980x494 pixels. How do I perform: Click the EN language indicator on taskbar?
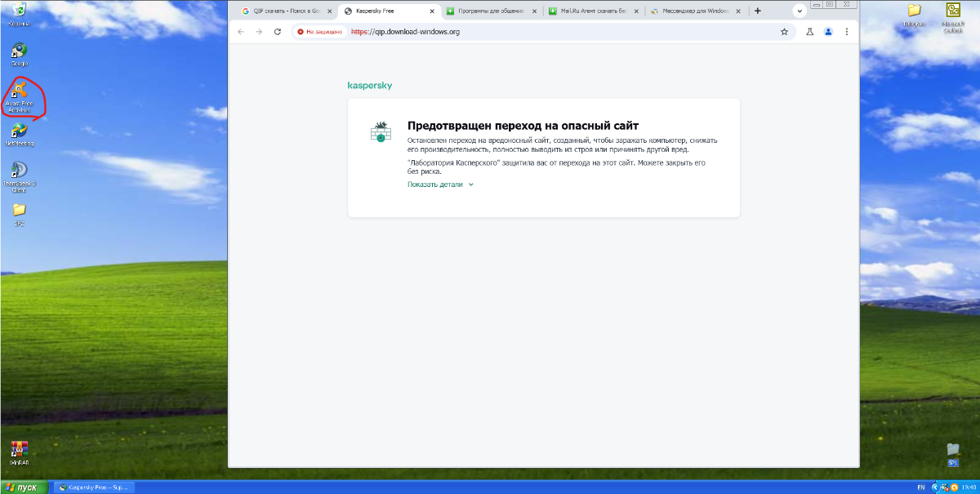[921, 487]
